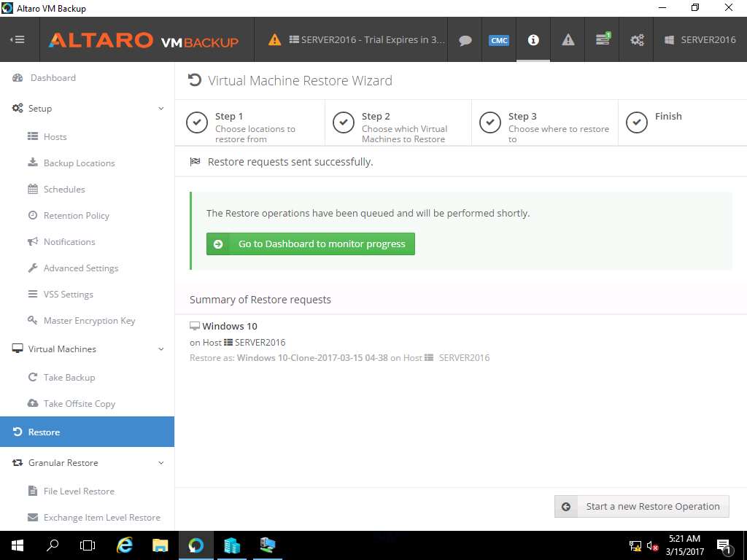Collapse the Virtual Machines section chevron
This screenshot has height=560, width=747.
click(x=161, y=349)
